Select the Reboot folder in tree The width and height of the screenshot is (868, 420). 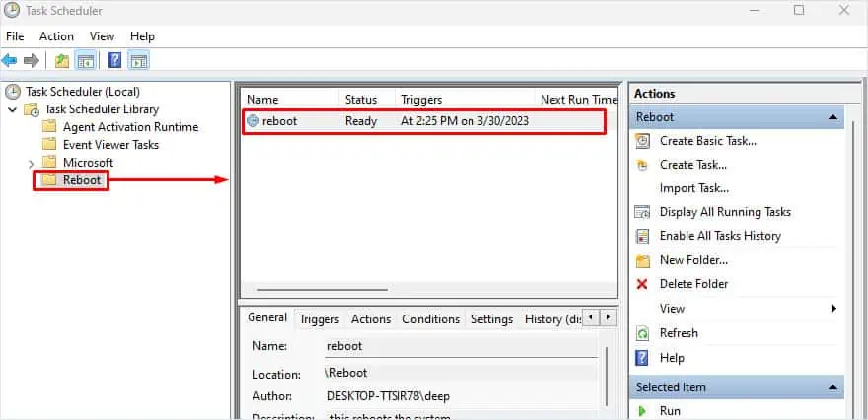pyautogui.click(x=82, y=180)
